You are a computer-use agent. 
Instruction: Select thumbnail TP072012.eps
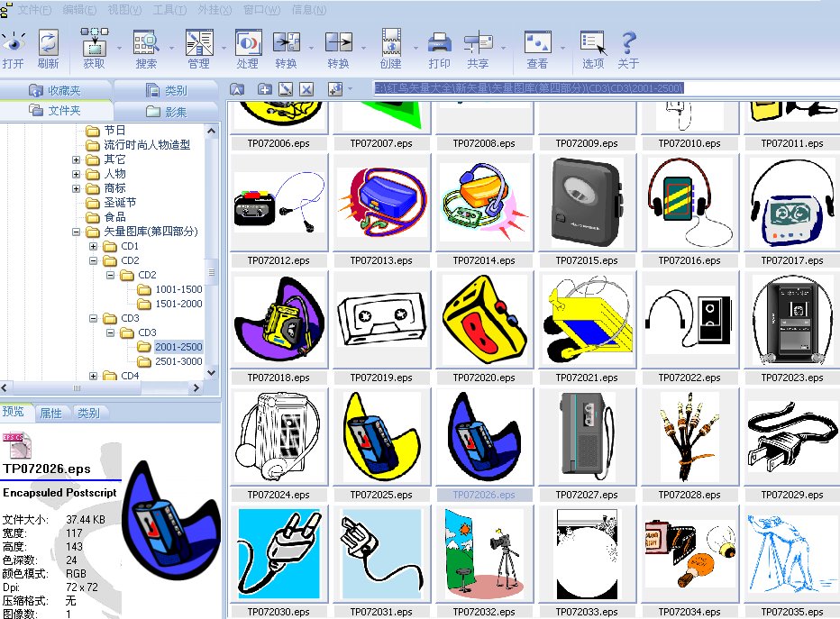point(278,203)
